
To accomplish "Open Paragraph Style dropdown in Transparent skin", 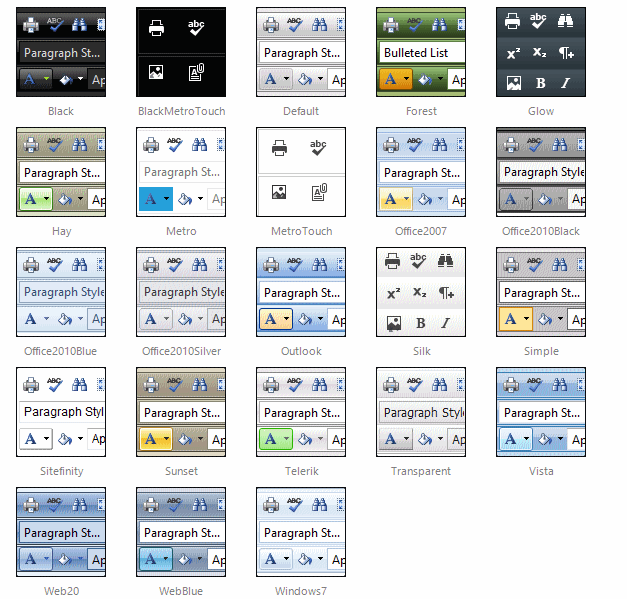I will [x=422, y=413].
